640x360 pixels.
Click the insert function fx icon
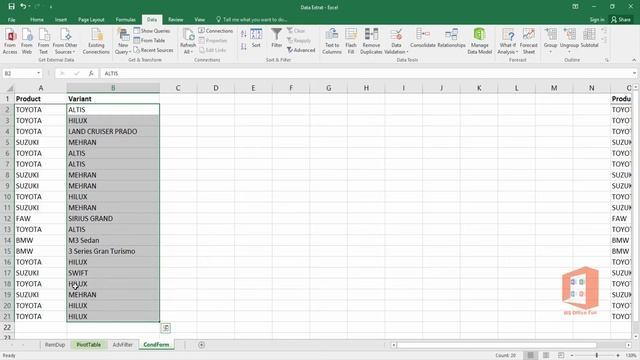pos(91,73)
